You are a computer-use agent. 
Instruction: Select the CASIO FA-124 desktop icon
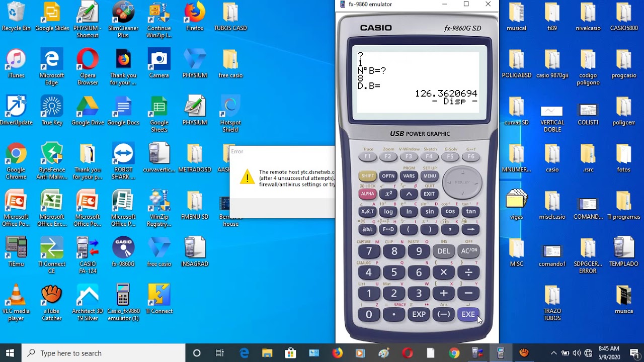click(88, 256)
